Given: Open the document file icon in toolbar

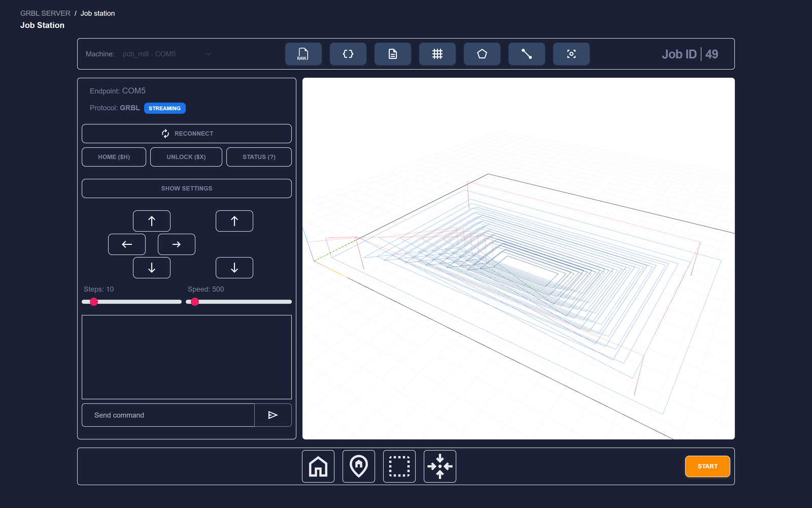Looking at the screenshot, I should [393, 54].
